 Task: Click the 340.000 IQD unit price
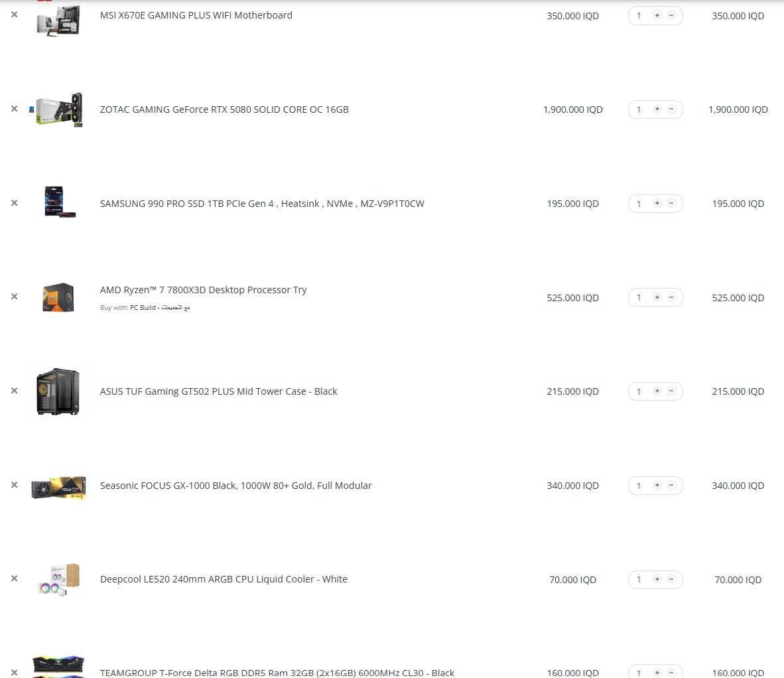[x=573, y=486]
